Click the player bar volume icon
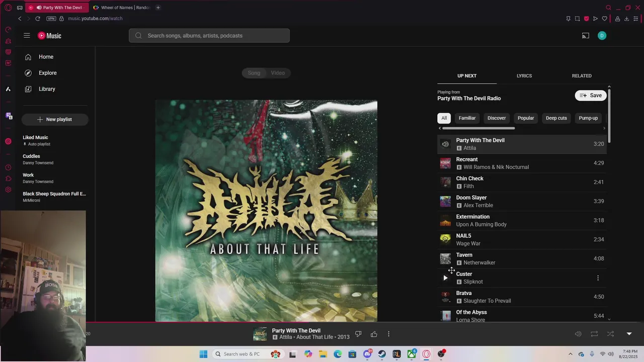 coord(578,334)
